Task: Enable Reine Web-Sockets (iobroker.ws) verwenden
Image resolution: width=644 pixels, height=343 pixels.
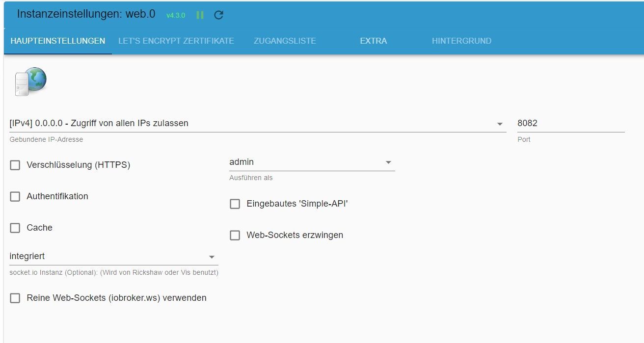Action: 15,298
